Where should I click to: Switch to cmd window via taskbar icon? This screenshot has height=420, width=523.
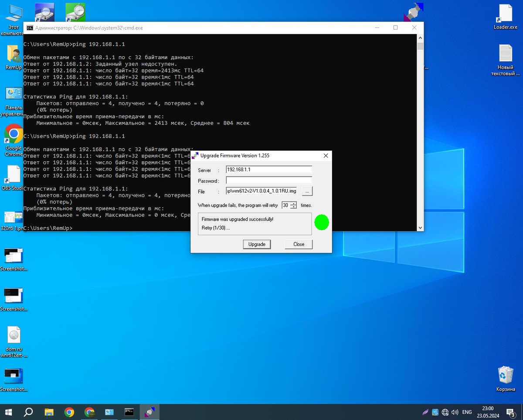tap(129, 412)
